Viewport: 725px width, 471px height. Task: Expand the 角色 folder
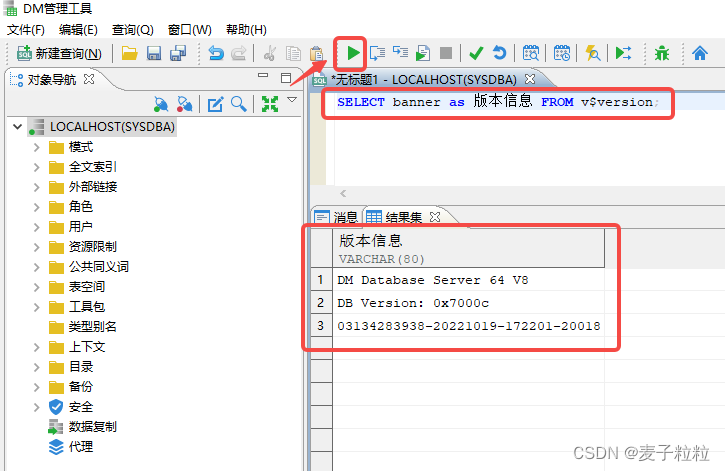(37, 207)
